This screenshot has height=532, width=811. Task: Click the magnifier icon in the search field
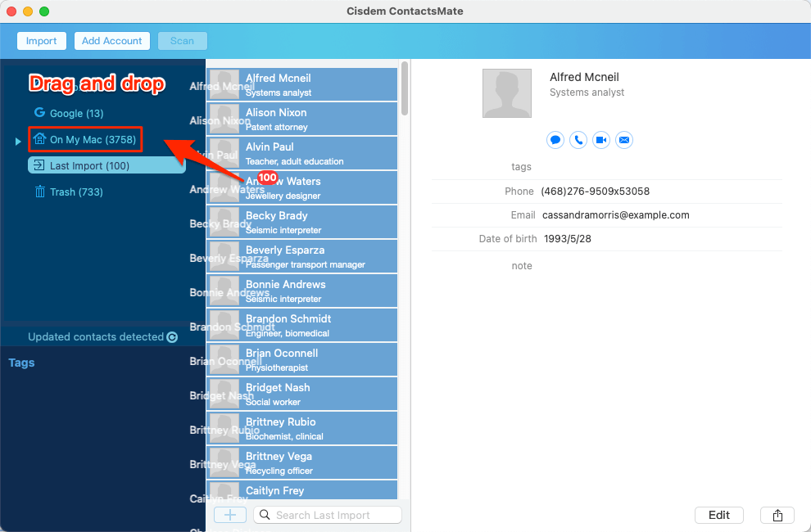tap(265, 515)
